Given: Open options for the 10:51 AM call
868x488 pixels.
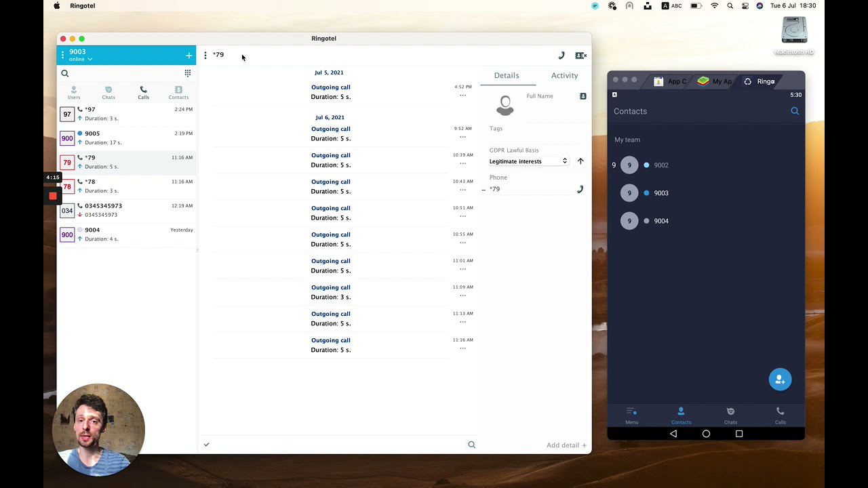Looking at the screenshot, I should click(x=462, y=216).
